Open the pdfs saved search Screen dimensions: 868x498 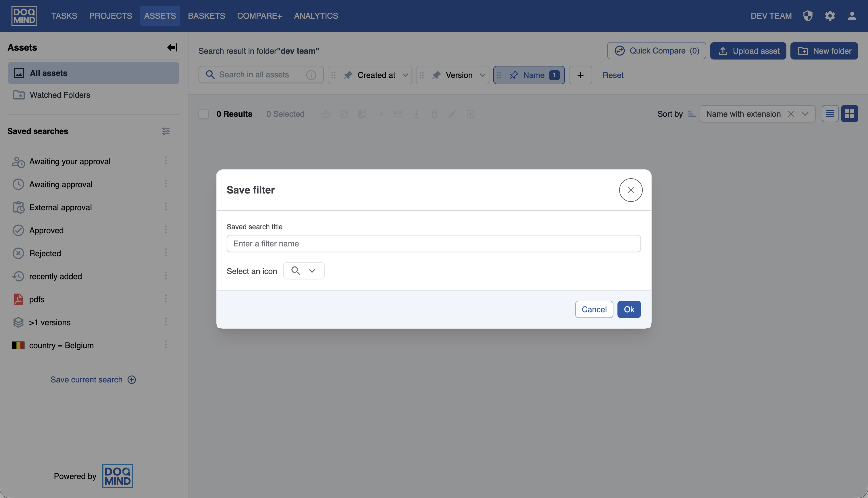37,299
